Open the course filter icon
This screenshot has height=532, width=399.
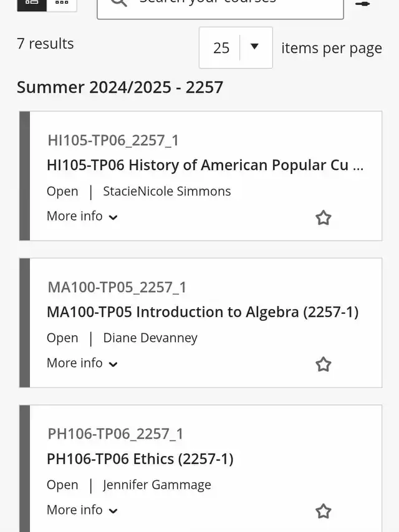[x=362, y=4]
